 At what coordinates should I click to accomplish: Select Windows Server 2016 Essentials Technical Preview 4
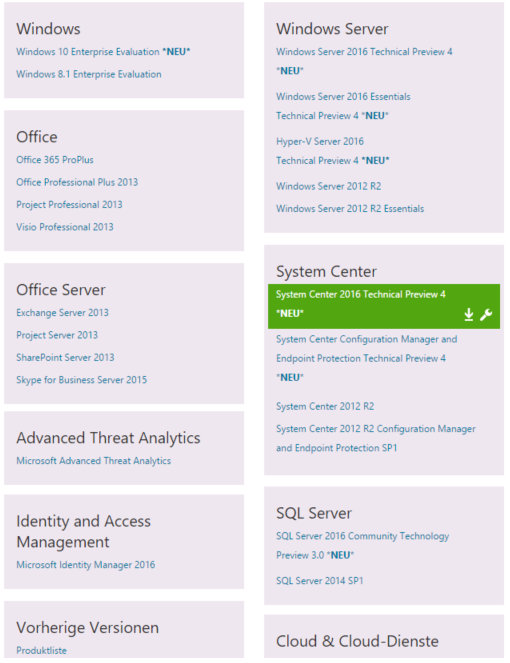click(343, 106)
